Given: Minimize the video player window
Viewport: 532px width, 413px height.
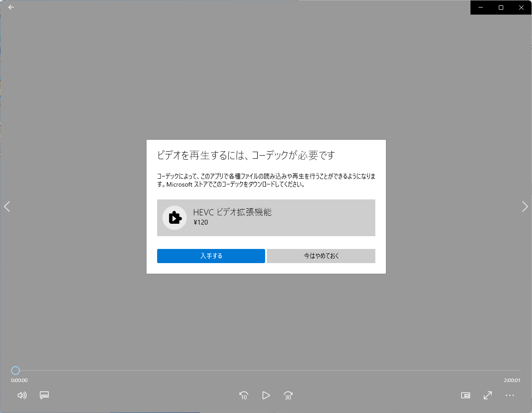Looking at the screenshot, I should 480,7.
